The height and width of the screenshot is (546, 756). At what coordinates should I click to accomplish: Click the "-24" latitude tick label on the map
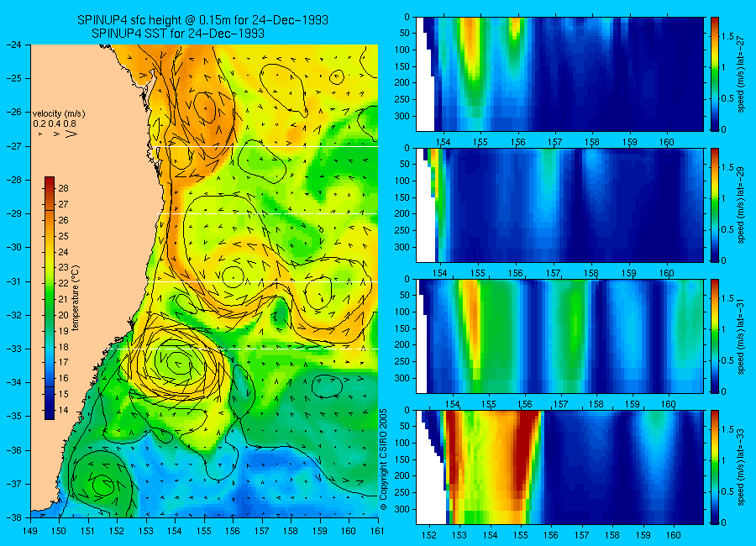(13, 45)
